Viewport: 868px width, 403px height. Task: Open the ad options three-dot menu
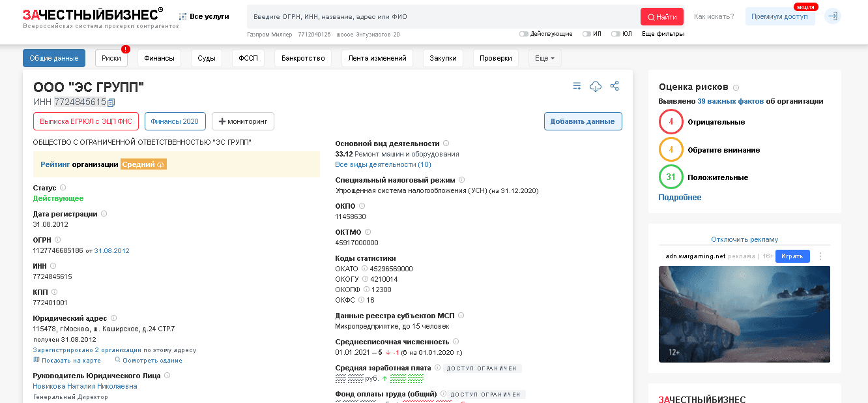820,256
